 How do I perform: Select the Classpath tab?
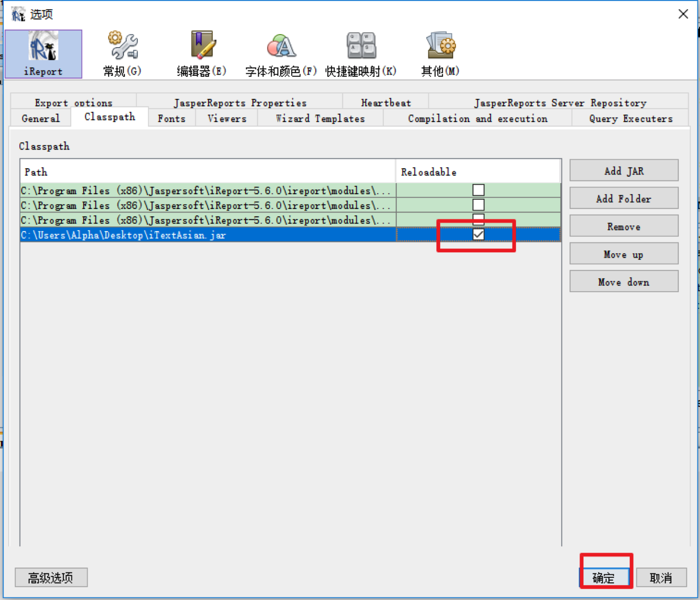pyautogui.click(x=109, y=117)
